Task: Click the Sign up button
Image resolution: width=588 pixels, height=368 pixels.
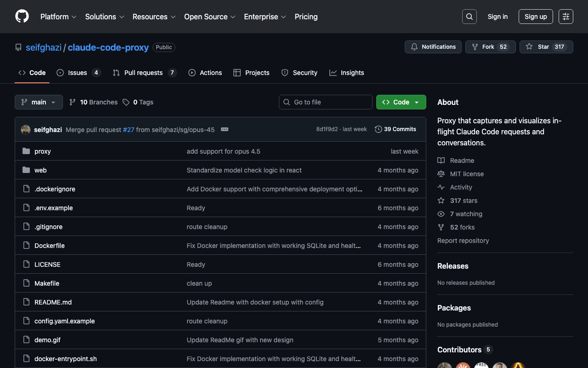Action: [x=535, y=17]
